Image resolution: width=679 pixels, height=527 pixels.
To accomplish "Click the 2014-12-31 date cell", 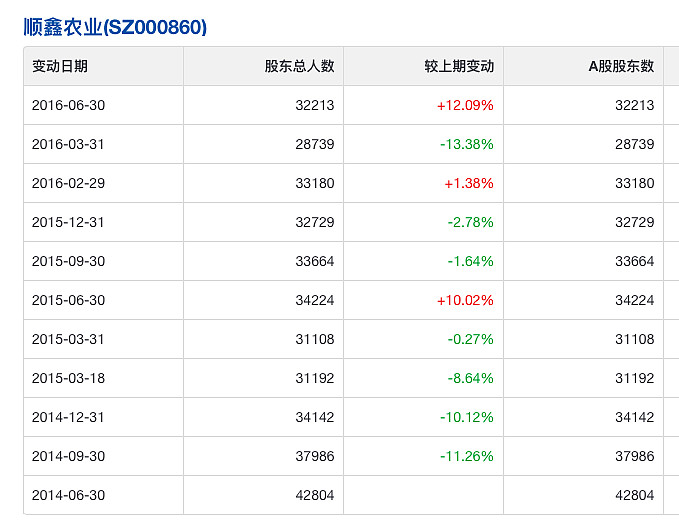I will click(68, 417).
